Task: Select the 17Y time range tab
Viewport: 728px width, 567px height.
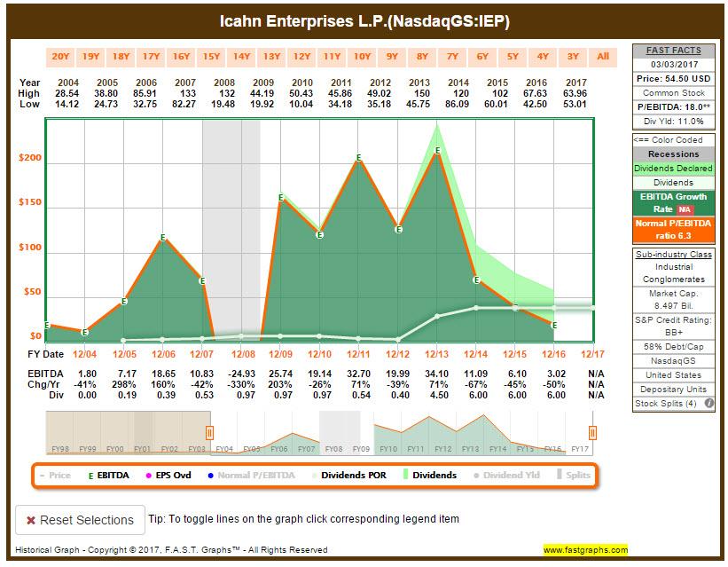Action: click(x=151, y=57)
